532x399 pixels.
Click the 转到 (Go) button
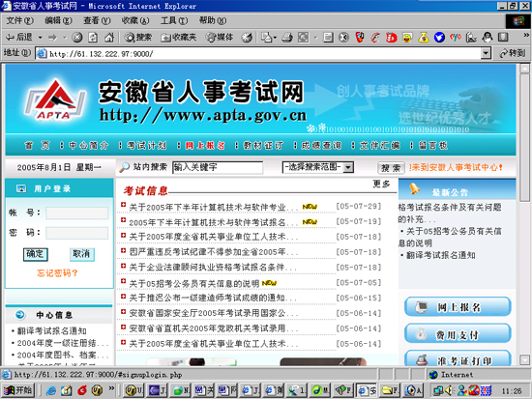point(513,53)
